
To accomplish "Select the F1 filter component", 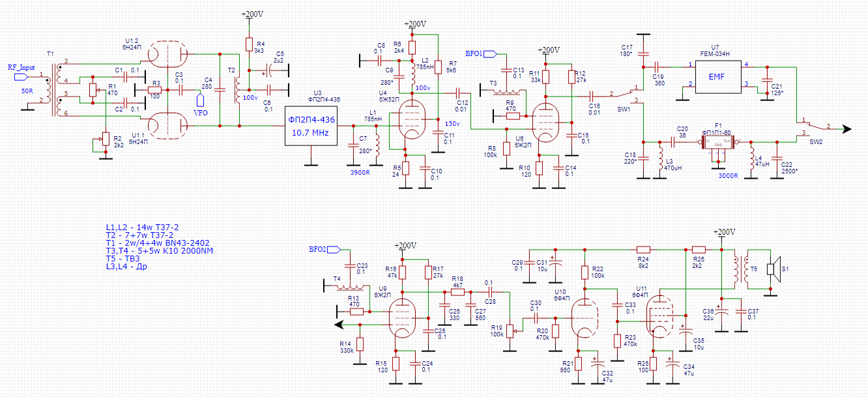I will 718,143.
